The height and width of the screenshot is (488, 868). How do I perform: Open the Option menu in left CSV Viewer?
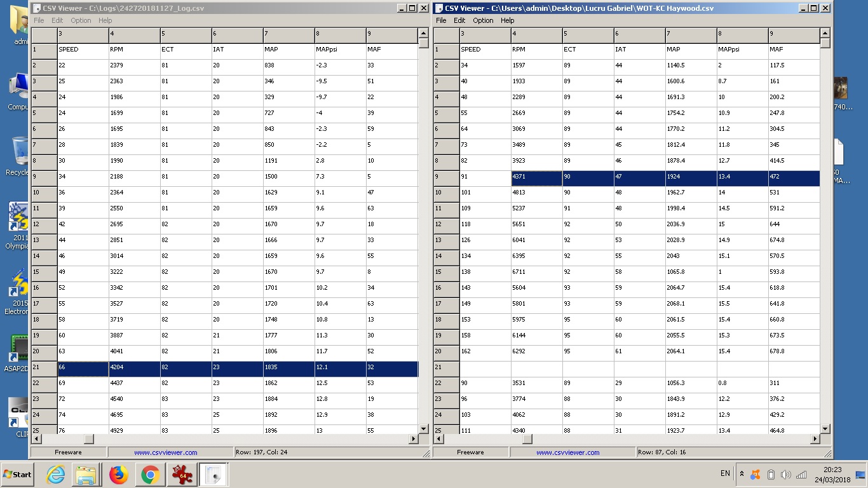pyautogui.click(x=81, y=20)
